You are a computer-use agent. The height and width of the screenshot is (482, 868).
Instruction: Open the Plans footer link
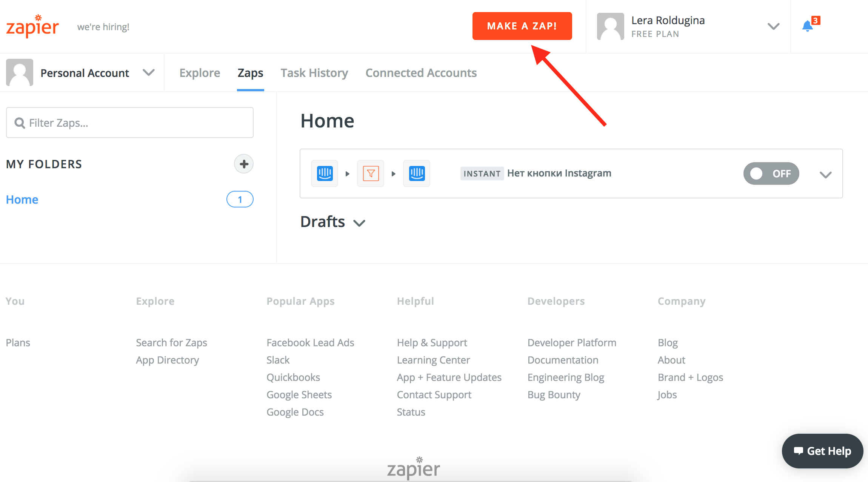[18, 342]
